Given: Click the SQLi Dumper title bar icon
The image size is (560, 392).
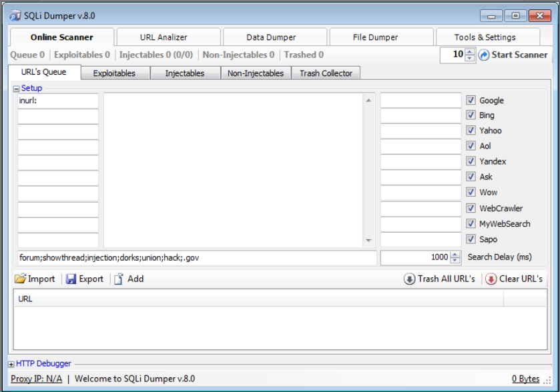Looking at the screenshot, I should (14, 15).
